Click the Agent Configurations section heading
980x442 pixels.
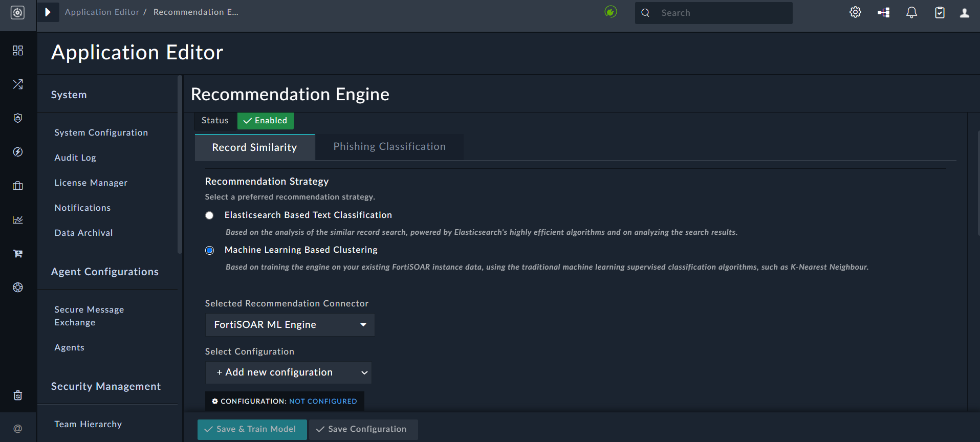105,272
